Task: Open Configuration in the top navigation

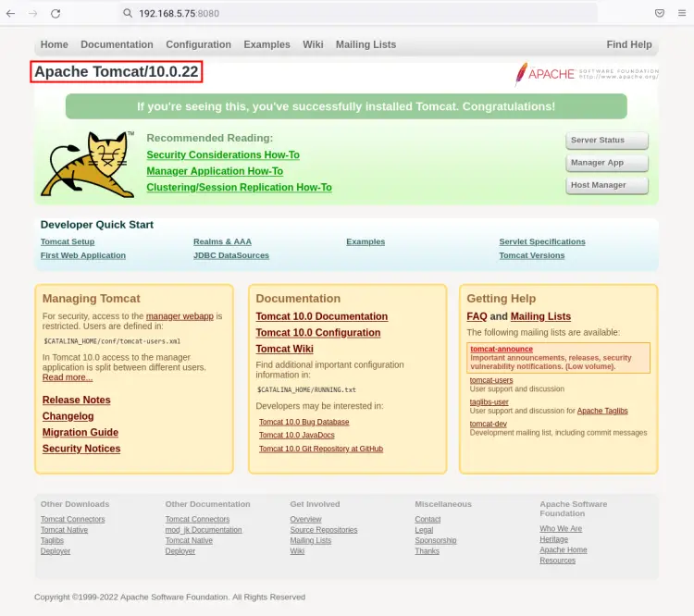Action: click(x=198, y=44)
